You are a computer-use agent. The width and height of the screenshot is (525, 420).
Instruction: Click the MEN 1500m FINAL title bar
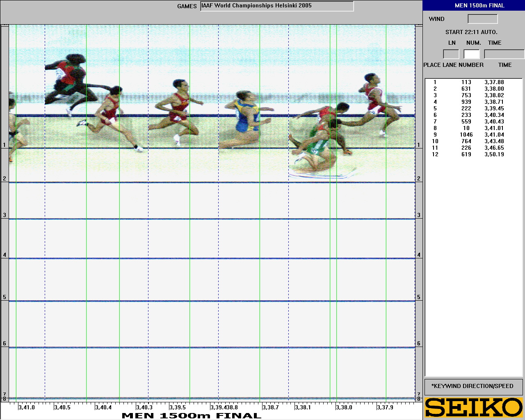[474, 5]
